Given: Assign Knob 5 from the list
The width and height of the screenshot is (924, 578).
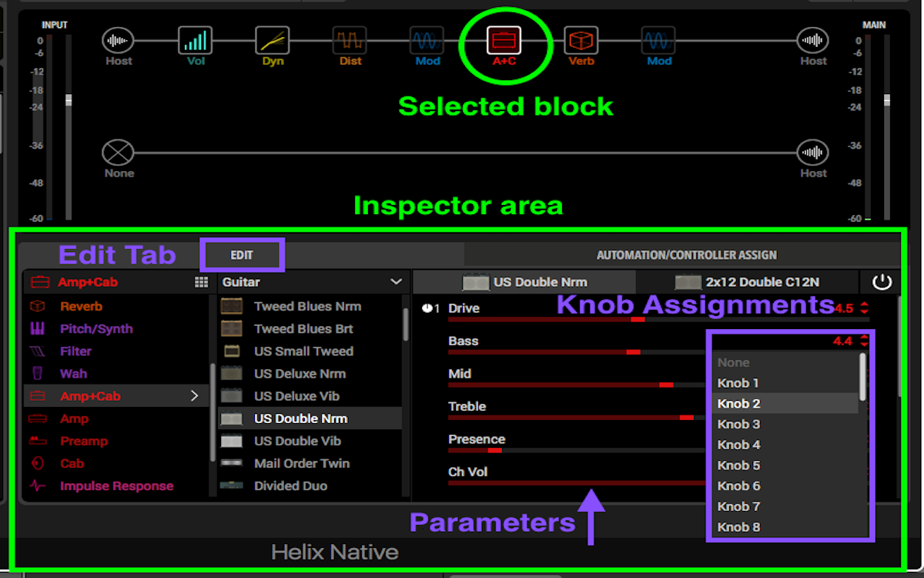Looking at the screenshot, I should (x=785, y=465).
